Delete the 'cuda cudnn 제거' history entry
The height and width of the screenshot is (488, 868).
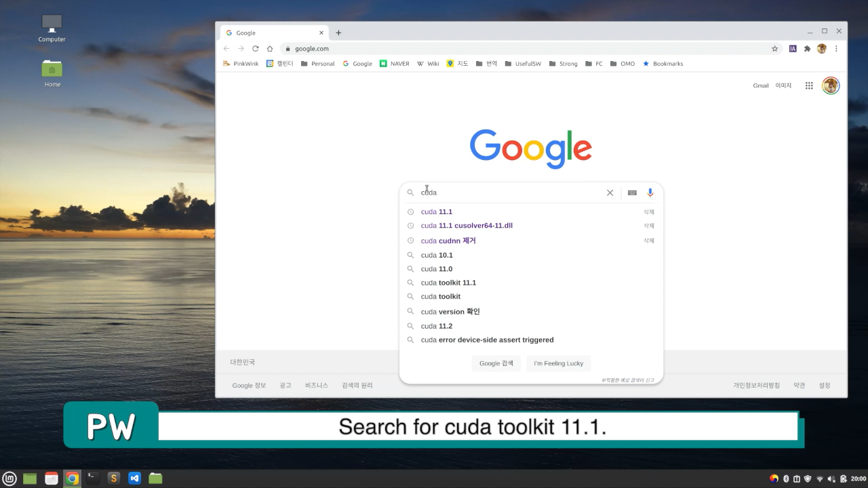tap(649, 241)
